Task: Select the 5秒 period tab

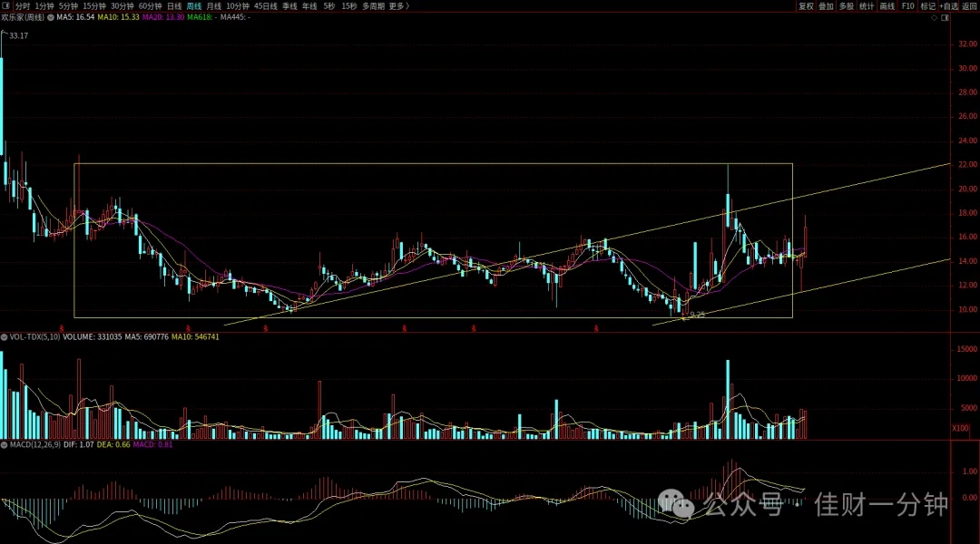Action: click(329, 6)
